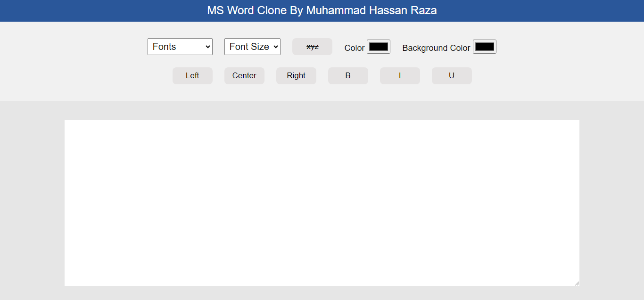Enable underline formatting again
This screenshot has height=300, width=644.
tap(451, 75)
